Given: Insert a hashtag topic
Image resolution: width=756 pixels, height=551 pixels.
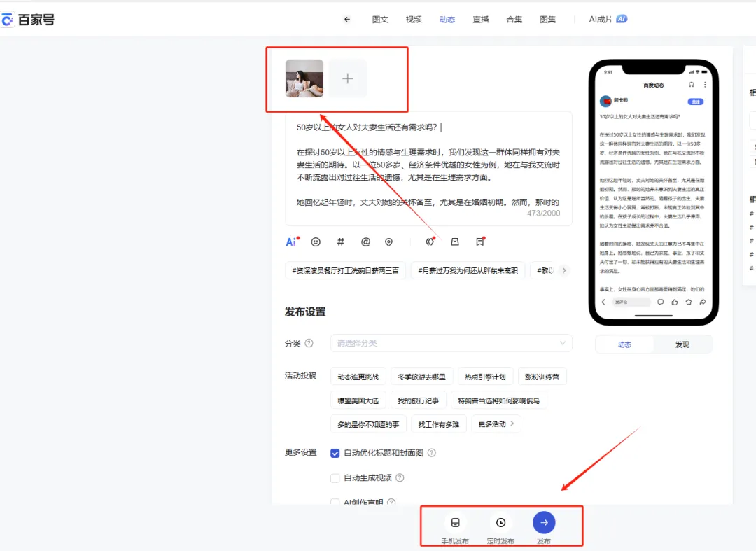Looking at the screenshot, I should click(x=340, y=242).
